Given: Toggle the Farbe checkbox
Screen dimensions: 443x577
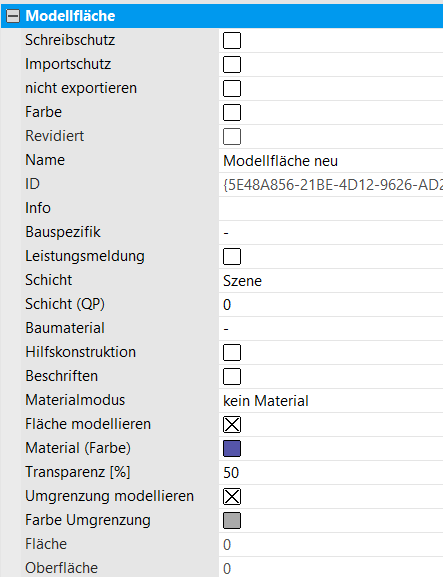Looking at the screenshot, I should (232, 112).
